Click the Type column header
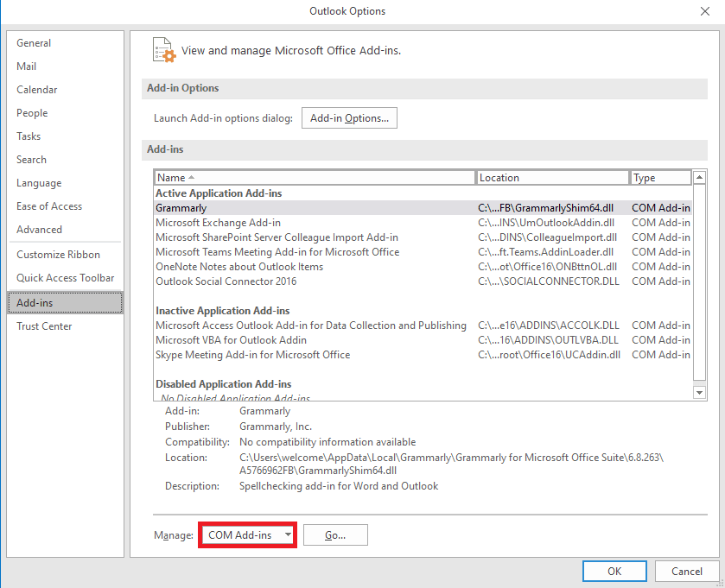 (661, 178)
